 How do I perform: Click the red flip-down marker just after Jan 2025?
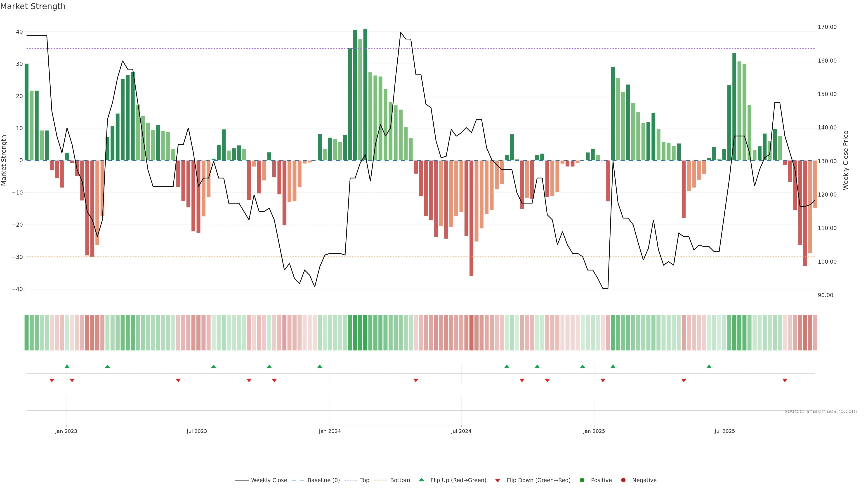[x=603, y=380]
